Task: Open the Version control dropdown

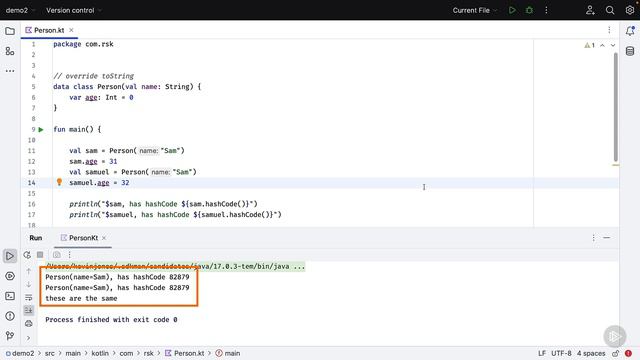Action: [73, 10]
